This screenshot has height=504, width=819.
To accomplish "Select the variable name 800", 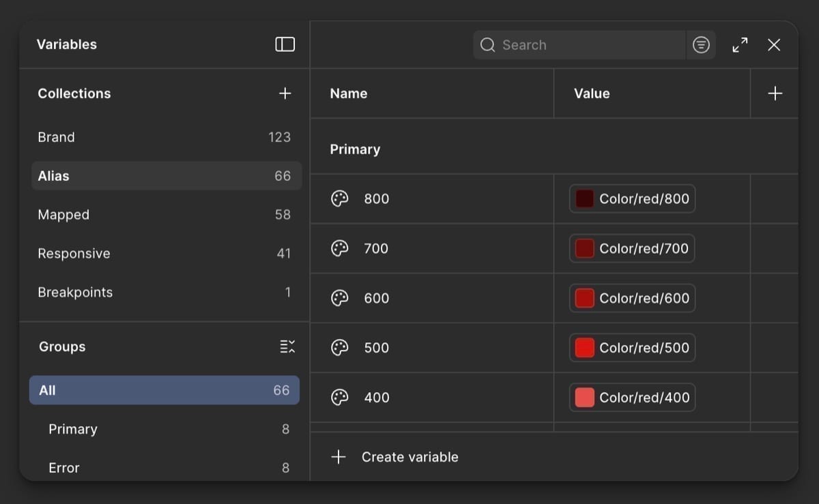I will point(377,198).
